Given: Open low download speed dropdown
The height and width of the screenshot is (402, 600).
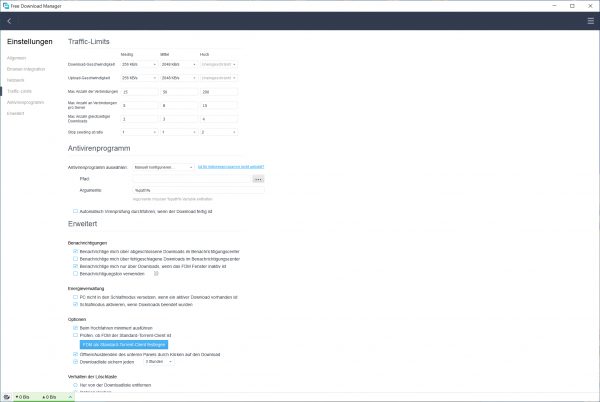Looking at the screenshot, I should tap(139, 64).
